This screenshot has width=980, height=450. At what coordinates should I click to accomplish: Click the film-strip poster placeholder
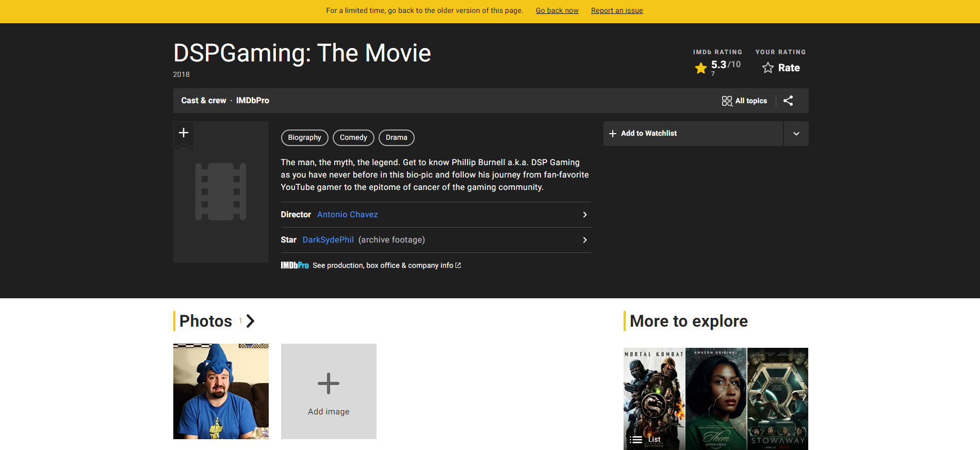click(221, 192)
